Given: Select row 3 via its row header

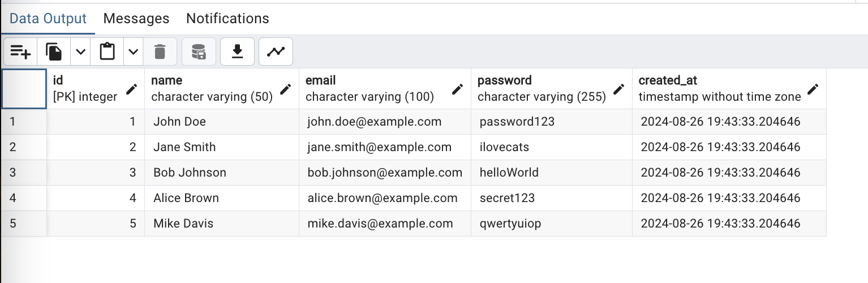Looking at the screenshot, I should [x=23, y=173].
